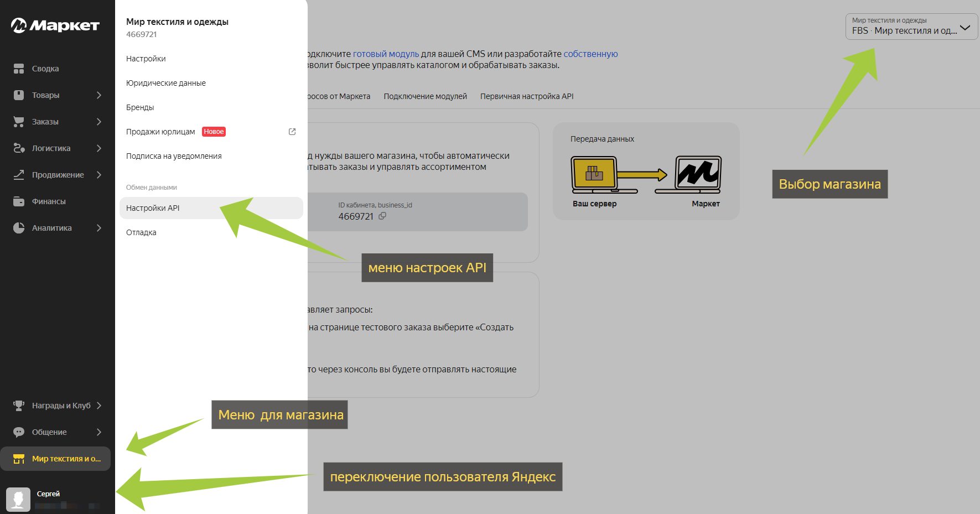Switch to Первичная настройка API tab
This screenshot has width=980, height=514.
pos(527,96)
